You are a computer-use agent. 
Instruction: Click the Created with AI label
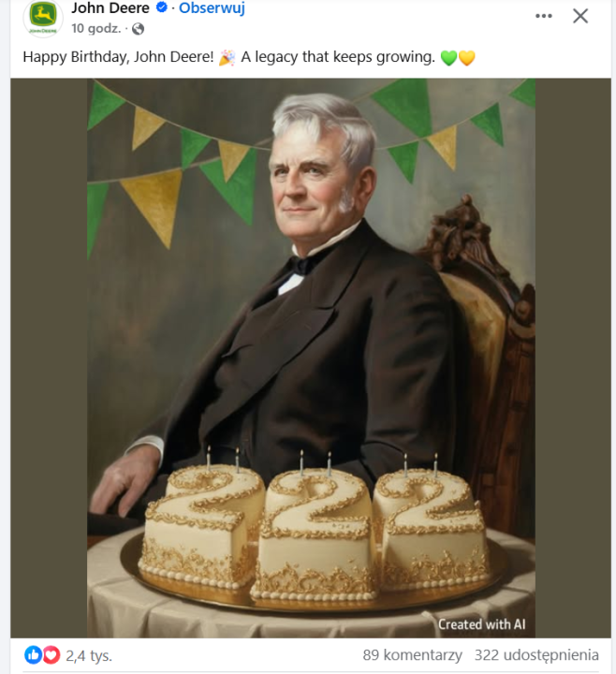coord(481,624)
